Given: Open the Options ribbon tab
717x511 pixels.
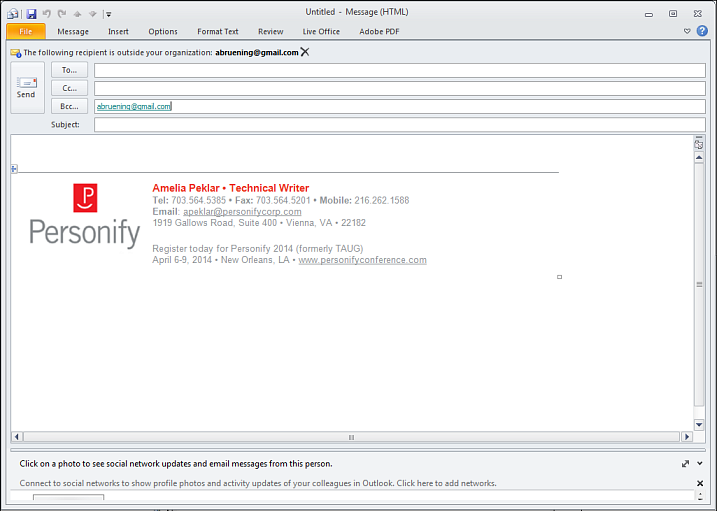Looking at the screenshot, I should (x=163, y=32).
